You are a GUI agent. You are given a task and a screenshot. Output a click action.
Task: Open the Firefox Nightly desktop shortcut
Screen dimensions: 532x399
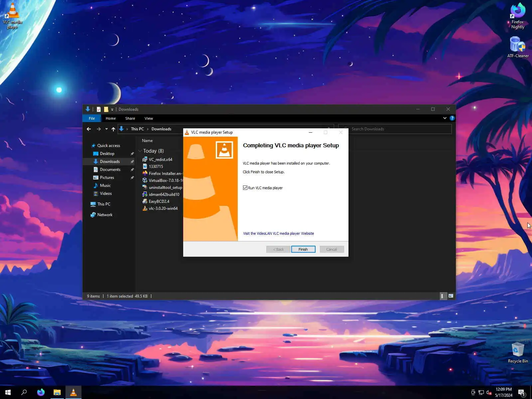tap(518, 16)
